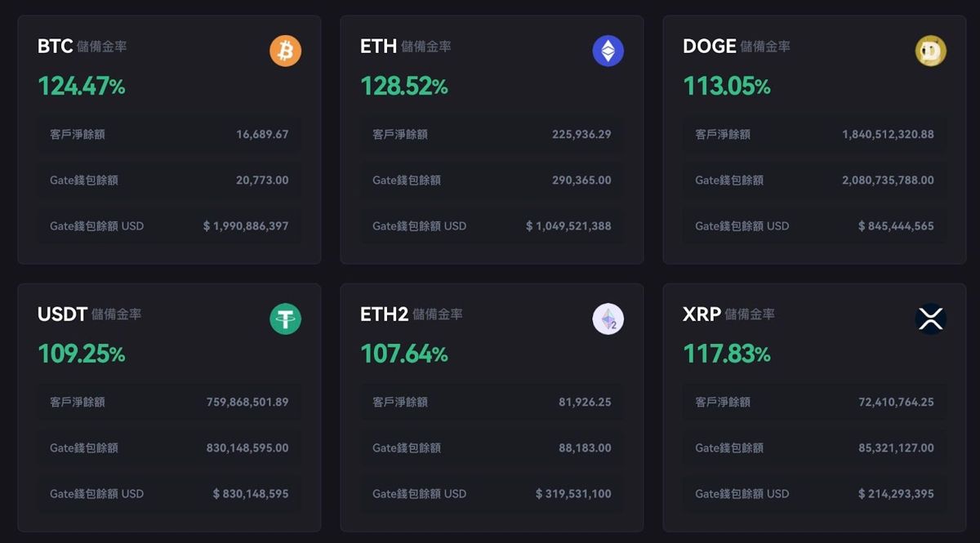Click the blue Ethereum icon
The width and height of the screenshot is (980, 543).
click(608, 51)
